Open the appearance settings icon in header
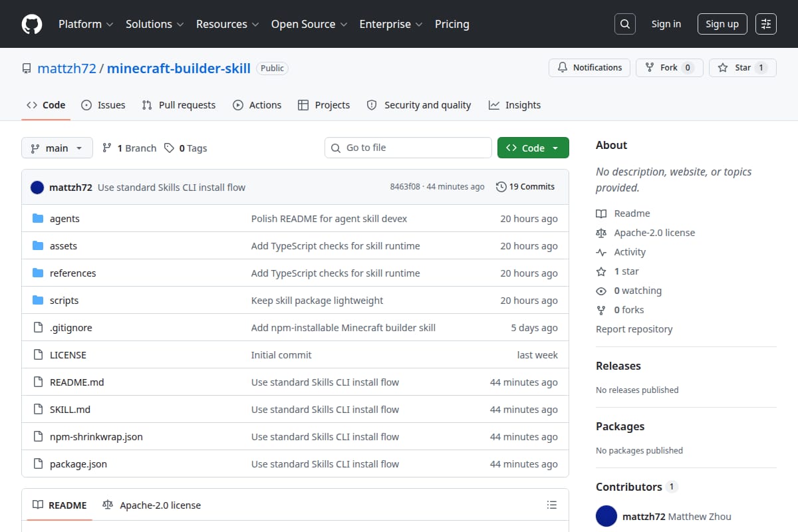 click(x=766, y=24)
